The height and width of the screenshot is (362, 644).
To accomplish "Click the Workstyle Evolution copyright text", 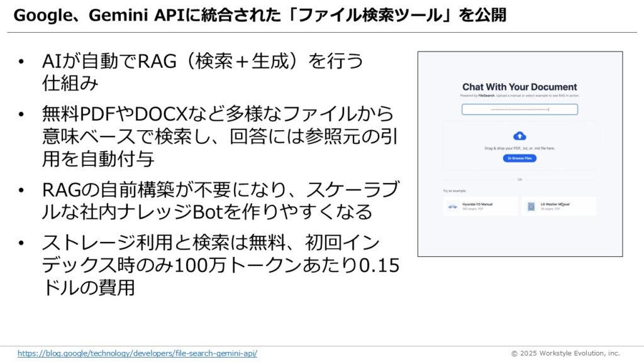I will 565,353.
